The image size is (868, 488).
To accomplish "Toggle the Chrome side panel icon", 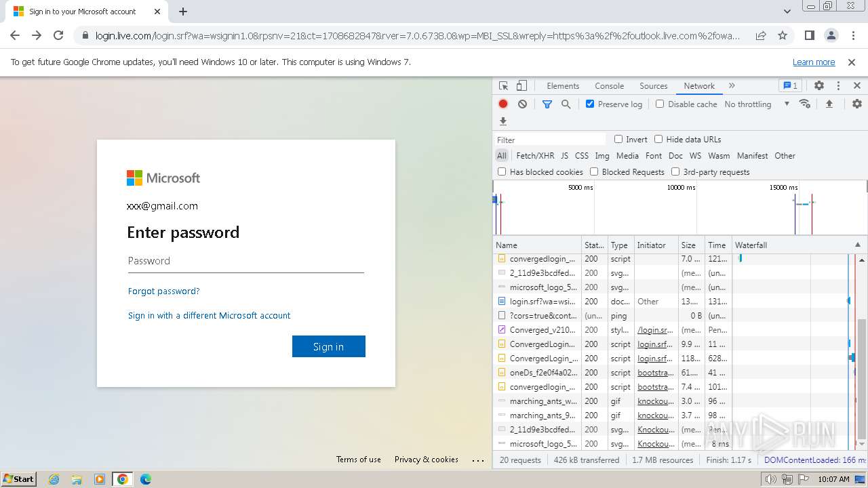I will coord(809,35).
